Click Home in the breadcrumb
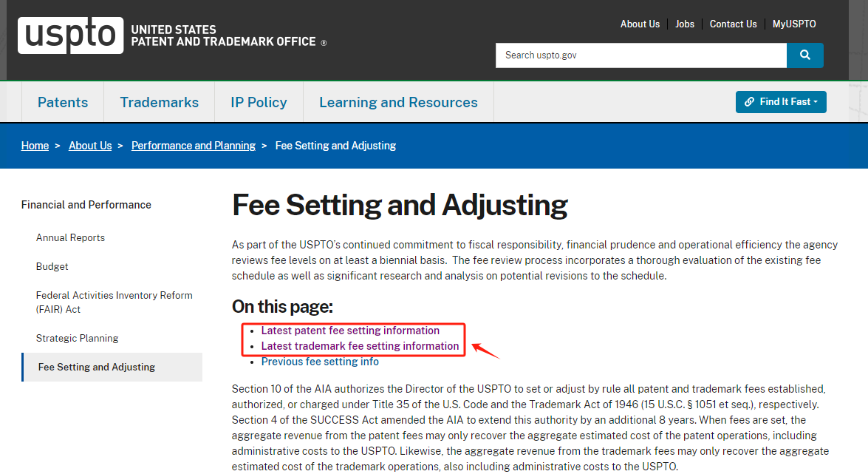 35,146
